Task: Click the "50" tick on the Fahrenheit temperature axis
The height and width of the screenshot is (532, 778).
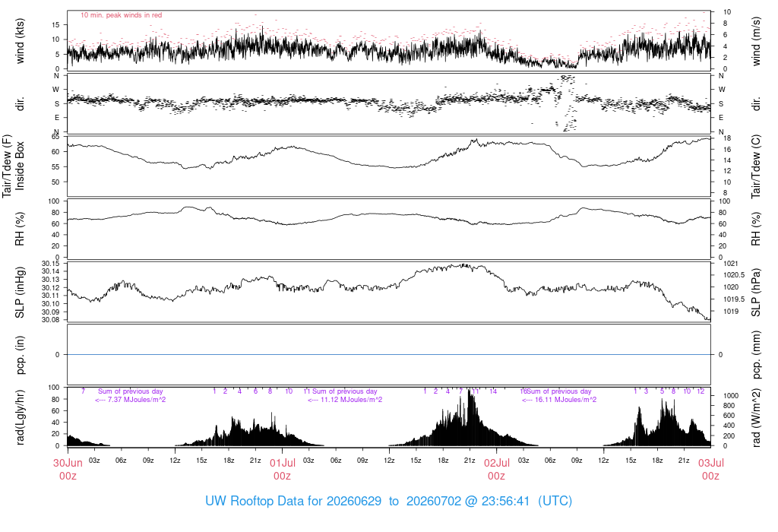Action: pyautogui.click(x=55, y=182)
